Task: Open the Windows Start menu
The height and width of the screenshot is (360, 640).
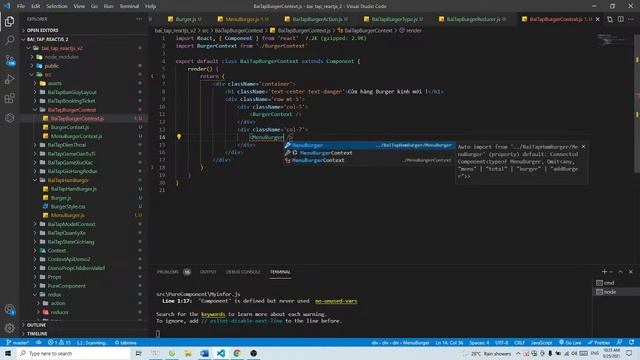Action: pyautogui.click(x=8, y=353)
